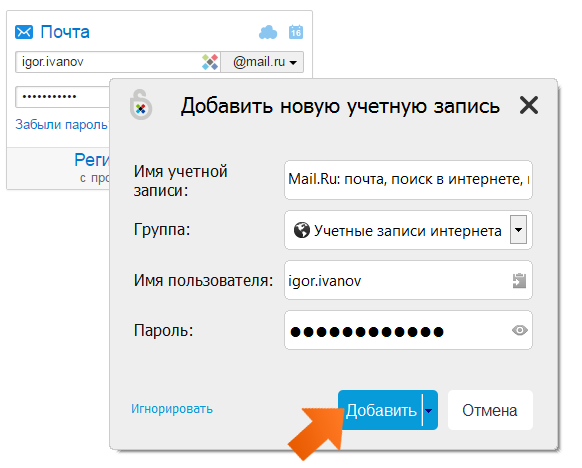Click the Mail.ru envelope icon next to Почта
The height and width of the screenshot is (468, 582).
(x=24, y=32)
